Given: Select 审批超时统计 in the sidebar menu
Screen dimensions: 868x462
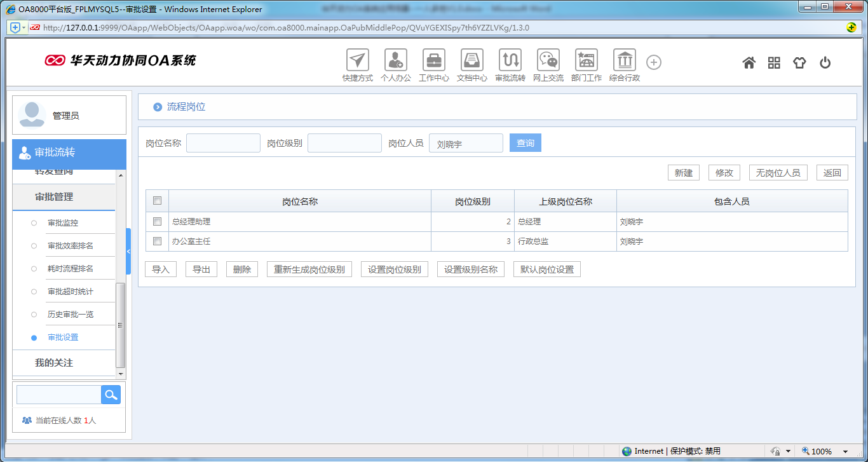Looking at the screenshot, I should click(70, 292).
